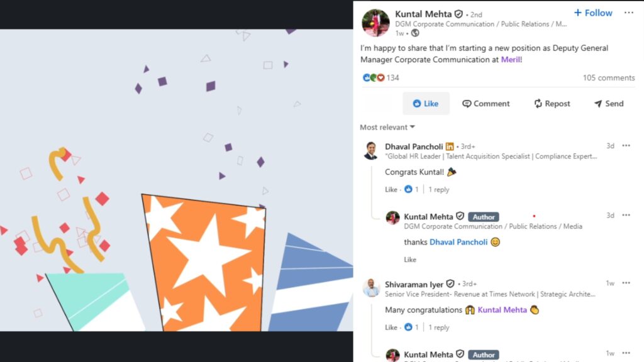Expand 1 reply under Dhaval Pancholi's comment
Viewport: 644px width, 362px height.
pos(438,190)
